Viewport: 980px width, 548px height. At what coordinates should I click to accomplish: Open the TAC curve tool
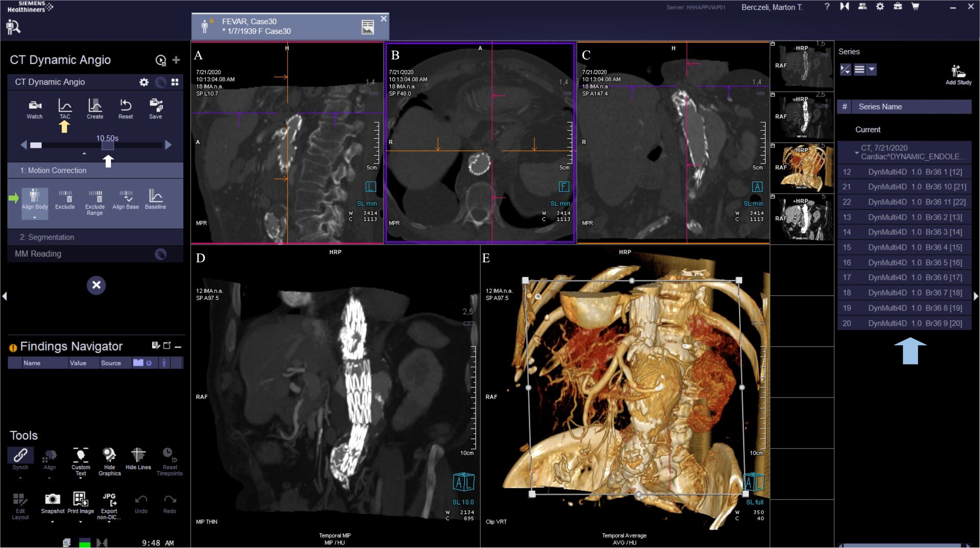(65, 106)
